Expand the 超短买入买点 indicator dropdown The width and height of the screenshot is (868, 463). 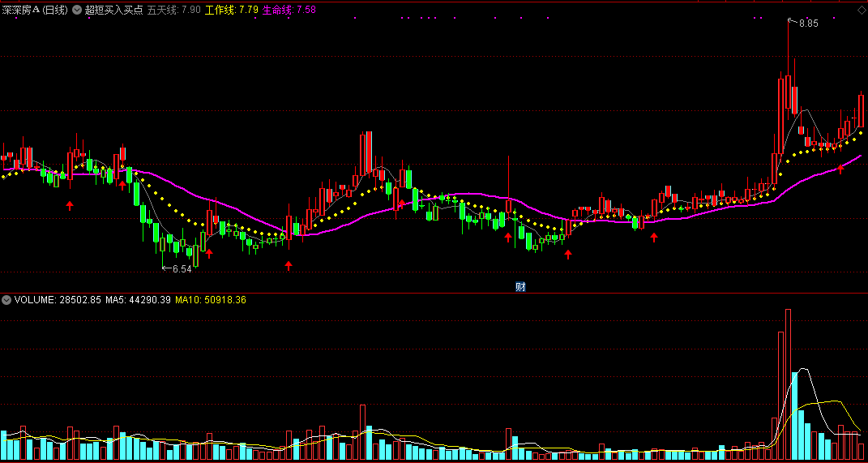(76, 10)
